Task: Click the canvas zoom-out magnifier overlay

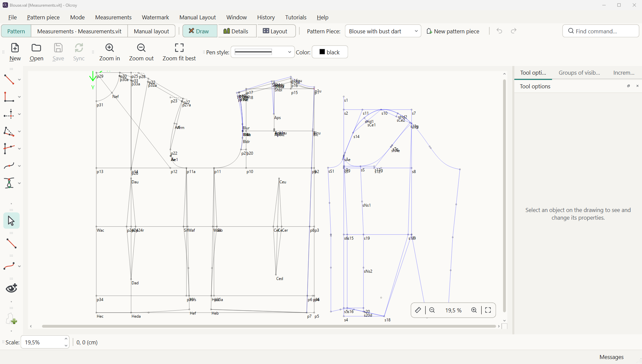Action: pyautogui.click(x=432, y=310)
